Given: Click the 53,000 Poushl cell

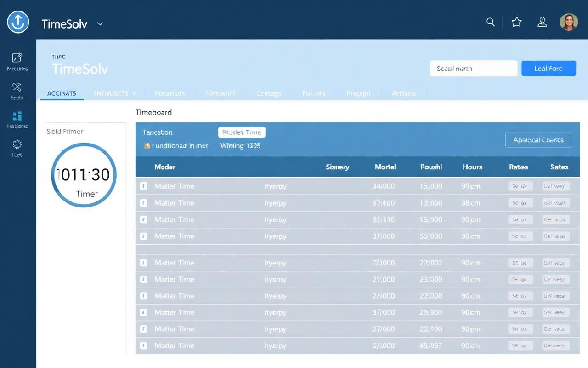Looking at the screenshot, I should tap(431, 236).
